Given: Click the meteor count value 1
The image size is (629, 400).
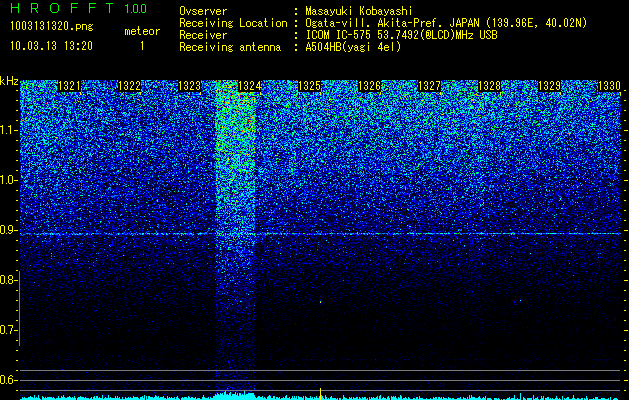Looking at the screenshot, I should (x=142, y=46).
